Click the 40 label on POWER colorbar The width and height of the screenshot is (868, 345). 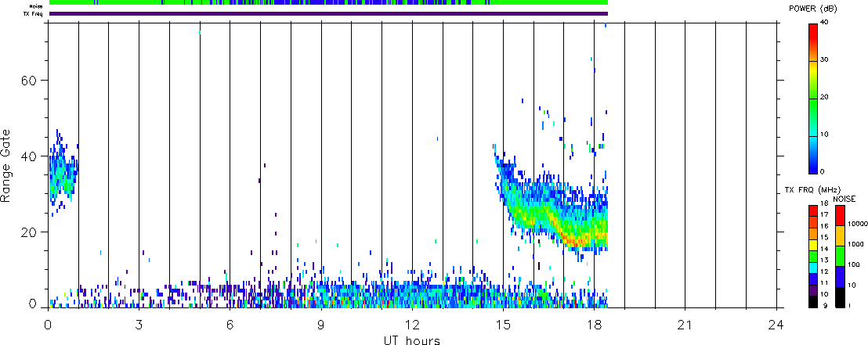(x=824, y=23)
